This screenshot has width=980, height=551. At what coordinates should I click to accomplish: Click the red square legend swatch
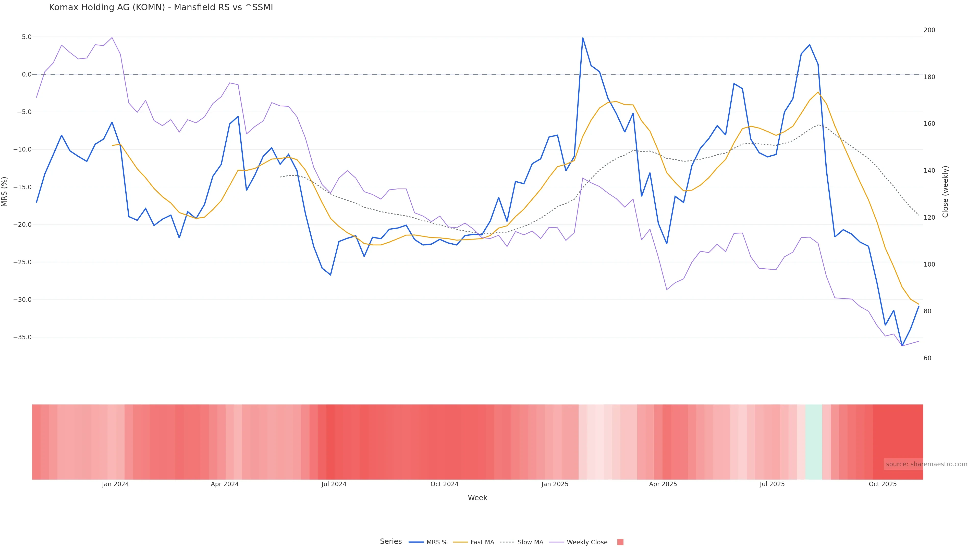point(620,542)
